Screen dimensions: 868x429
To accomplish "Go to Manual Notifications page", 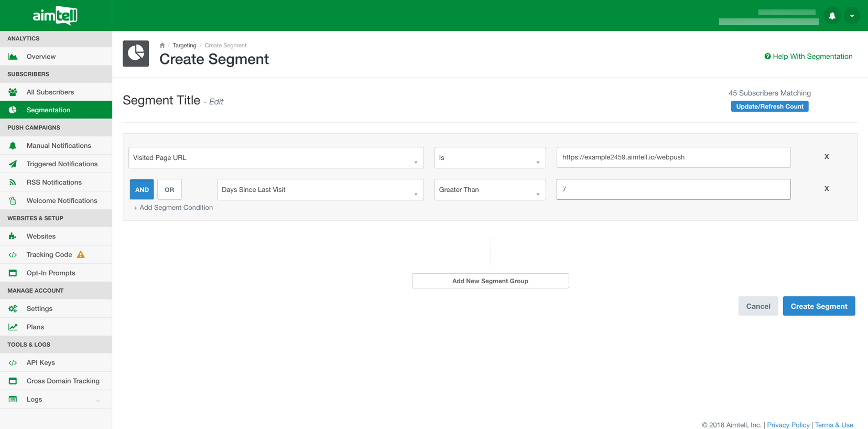I will tap(59, 146).
